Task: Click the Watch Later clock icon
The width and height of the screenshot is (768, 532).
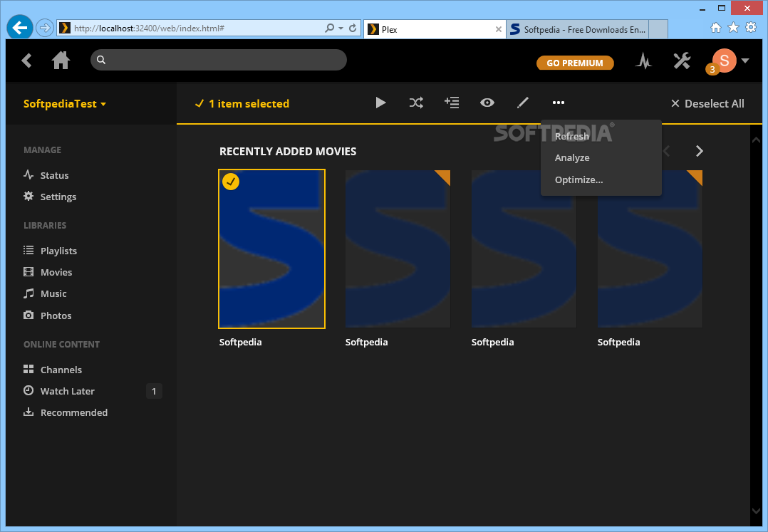Action: [28, 390]
